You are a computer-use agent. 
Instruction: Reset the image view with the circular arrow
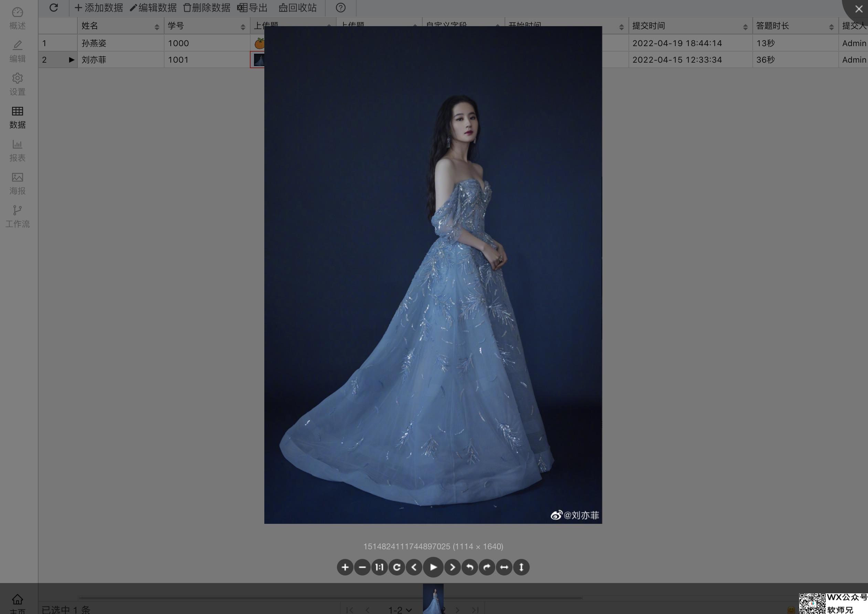pos(396,567)
